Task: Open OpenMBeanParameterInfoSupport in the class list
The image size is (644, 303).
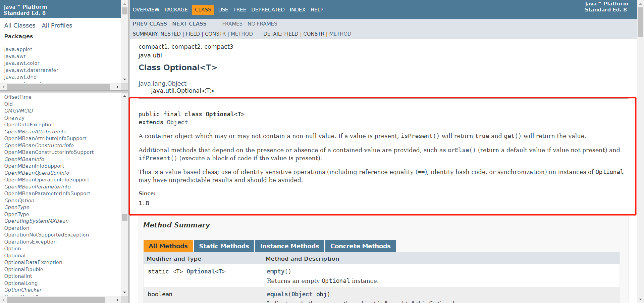Action: pos(47,193)
